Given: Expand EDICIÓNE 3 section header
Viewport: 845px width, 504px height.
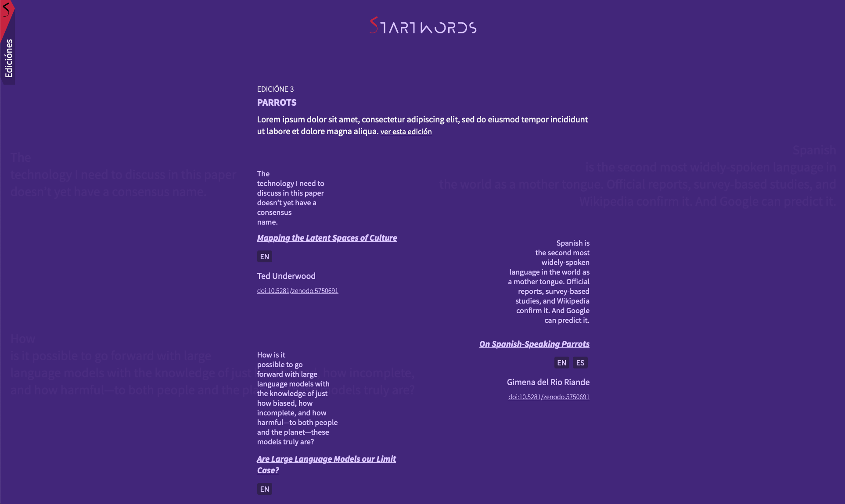Looking at the screenshot, I should tap(276, 88).
